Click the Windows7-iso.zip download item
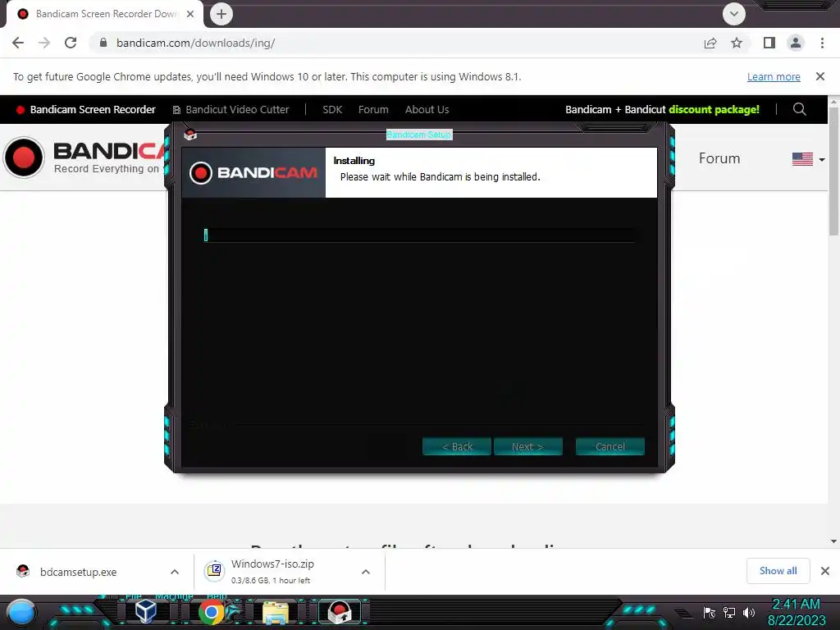This screenshot has width=840, height=630. tap(272, 571)
